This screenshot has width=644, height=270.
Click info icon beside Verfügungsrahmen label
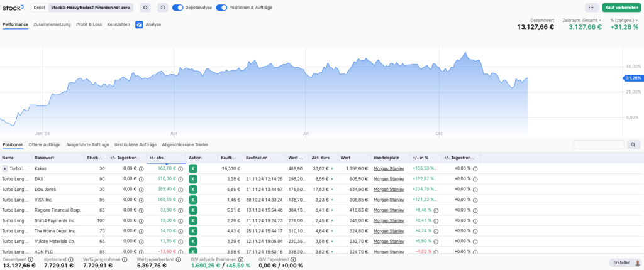pos(124,260)
